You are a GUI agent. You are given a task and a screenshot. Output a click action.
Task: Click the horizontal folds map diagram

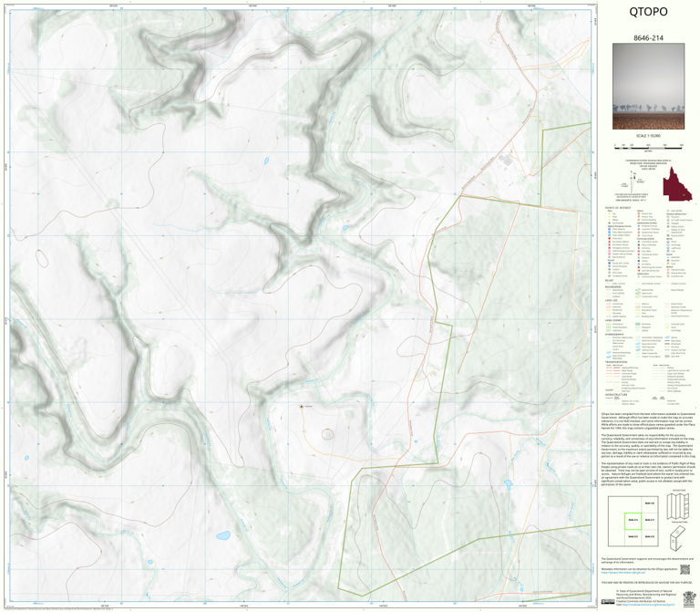[678, 506]
